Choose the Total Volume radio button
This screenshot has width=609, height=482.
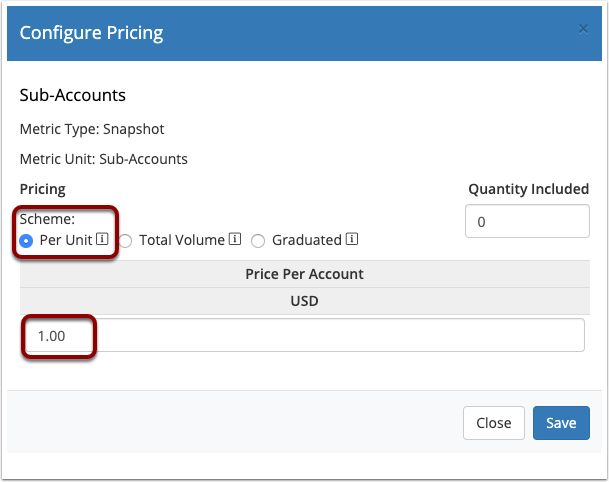coord(125,241)
